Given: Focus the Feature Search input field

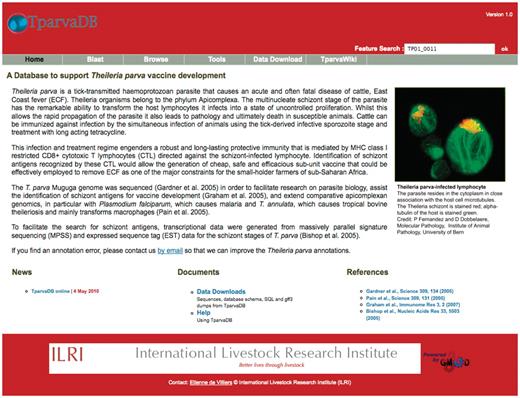Looking at the screenshot, I should [x=449, y=49].
